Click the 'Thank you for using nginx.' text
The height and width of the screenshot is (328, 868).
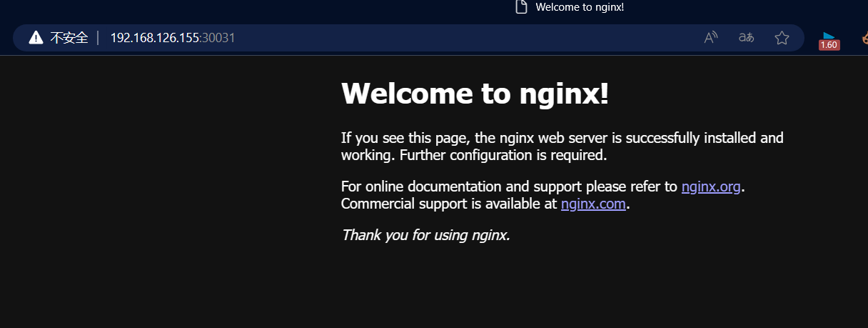pyautogui.click(x=425, y=234)
